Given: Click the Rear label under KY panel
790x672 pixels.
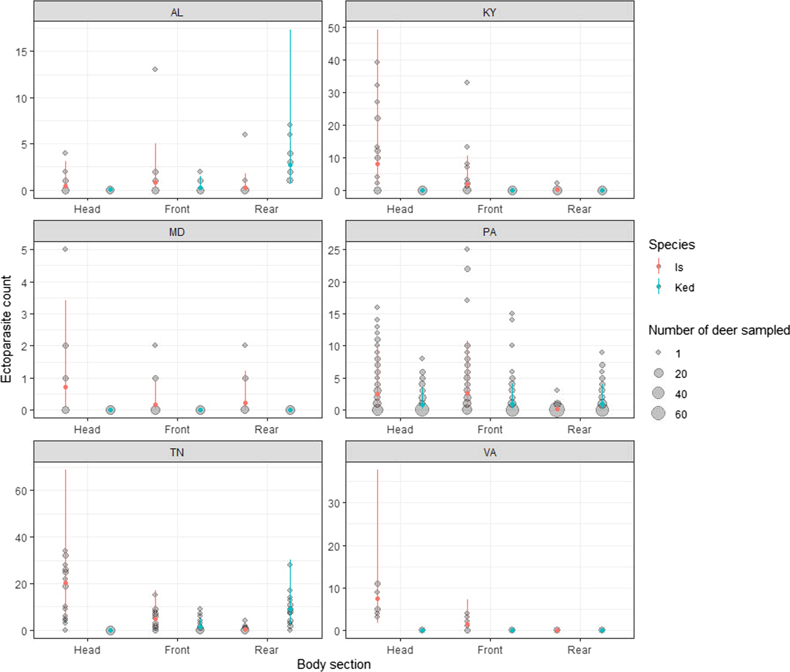Looking at the screenshot, I should point(580,209).
